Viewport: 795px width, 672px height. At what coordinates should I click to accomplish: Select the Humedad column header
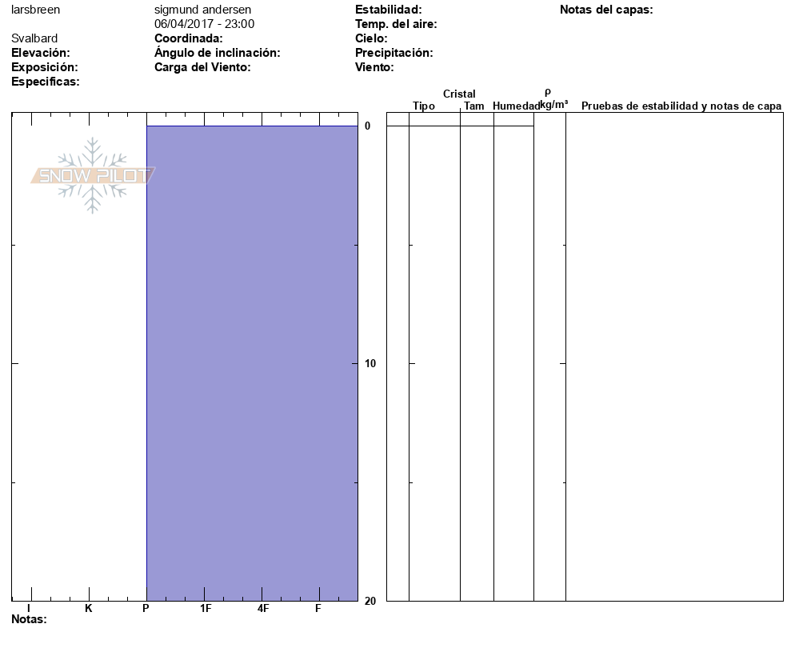(x=516, y=106)
